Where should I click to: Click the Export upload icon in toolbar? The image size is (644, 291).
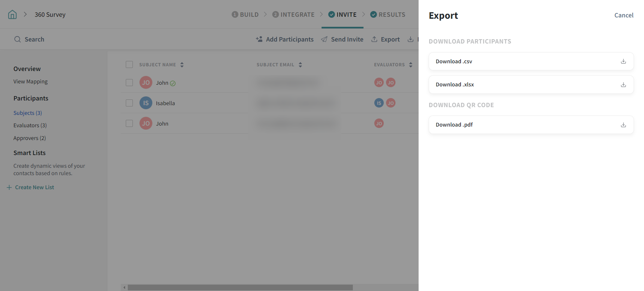point(374,39)
